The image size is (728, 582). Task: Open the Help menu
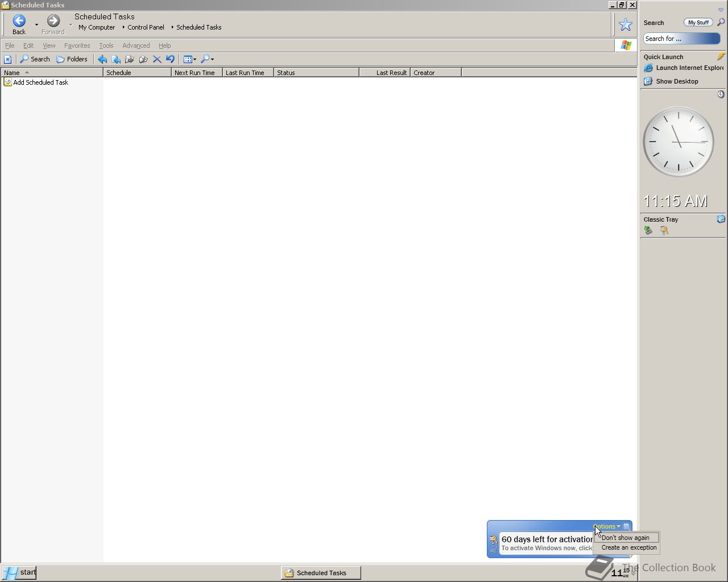[164, 45]
